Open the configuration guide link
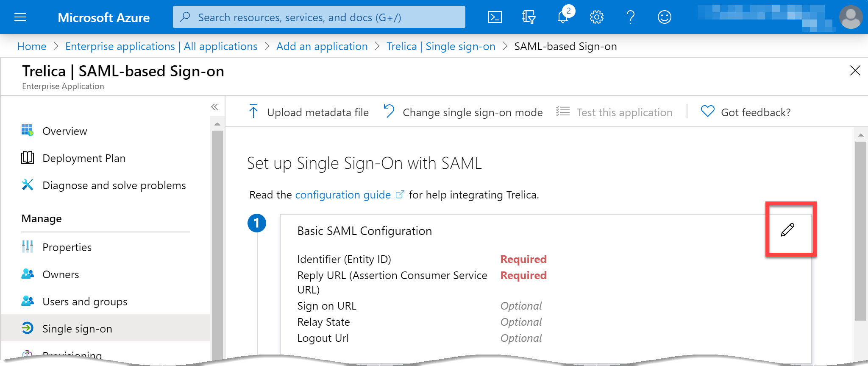The image size is (868, 366). pyautogui.click(x=343, y=195)
